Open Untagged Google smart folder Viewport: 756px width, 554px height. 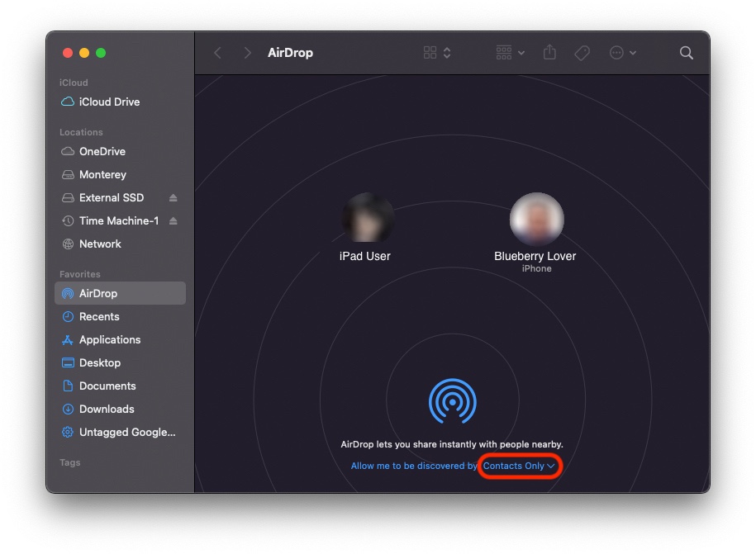[120, 432]
